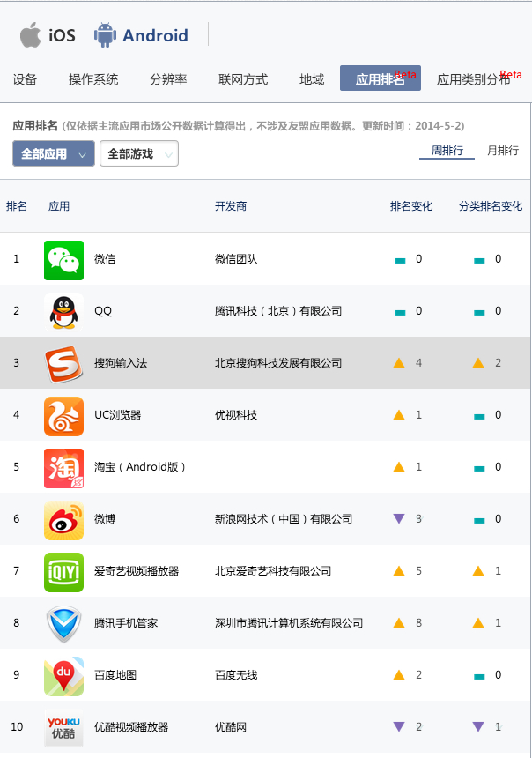Click the up arrow in 腾讯手机管家 rank change

399,622
